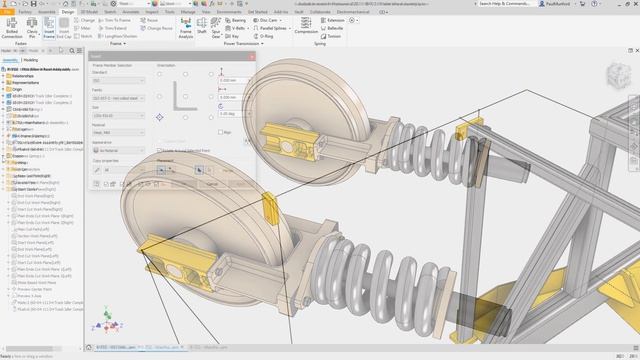Open the Bolted Connection tool
The image size is (640, 360).
pyautogui.click(x=12, y=28)
